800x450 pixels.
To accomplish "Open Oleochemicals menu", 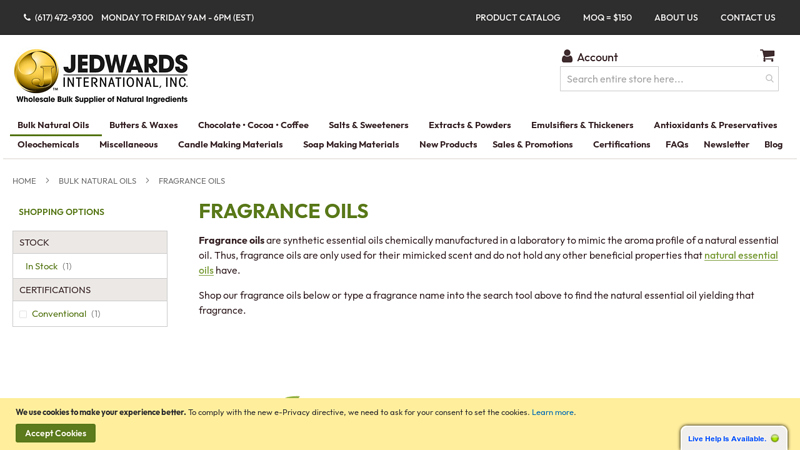I will pyautogui.click(x=48, y=144).
